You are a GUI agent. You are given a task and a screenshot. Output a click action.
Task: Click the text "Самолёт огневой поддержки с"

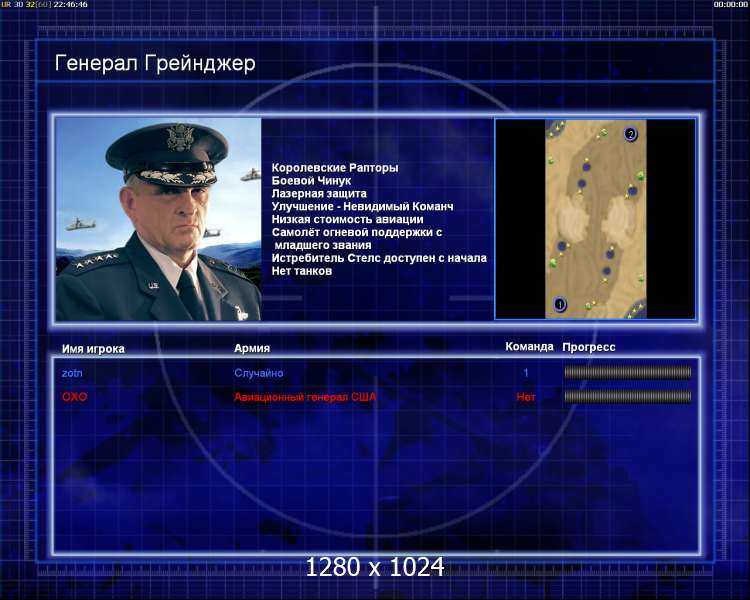tap(357, 233)
